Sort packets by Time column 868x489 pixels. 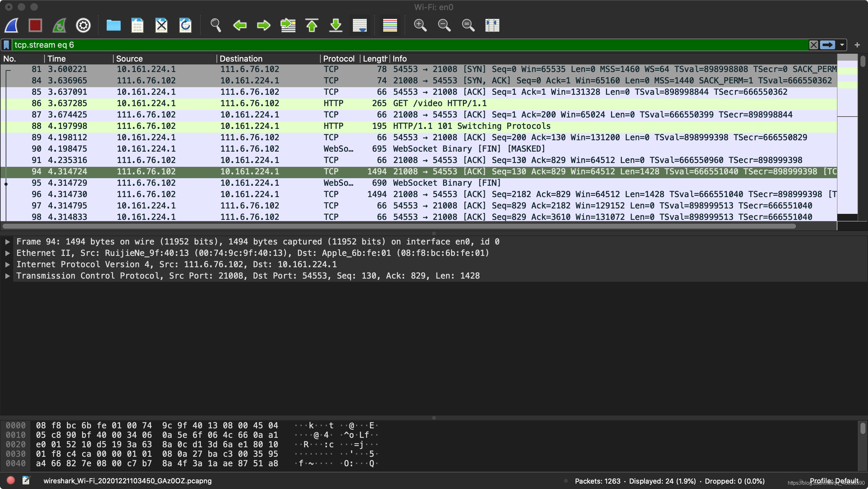(79, 59)
